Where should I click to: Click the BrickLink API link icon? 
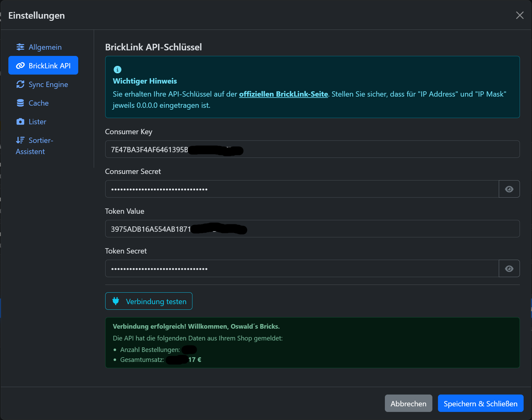tap(20, 66)
